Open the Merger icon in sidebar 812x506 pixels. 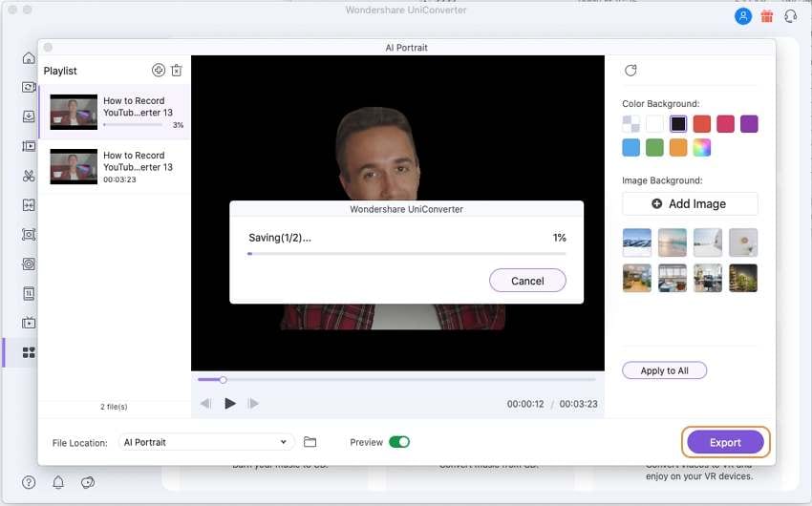[29, 205]
